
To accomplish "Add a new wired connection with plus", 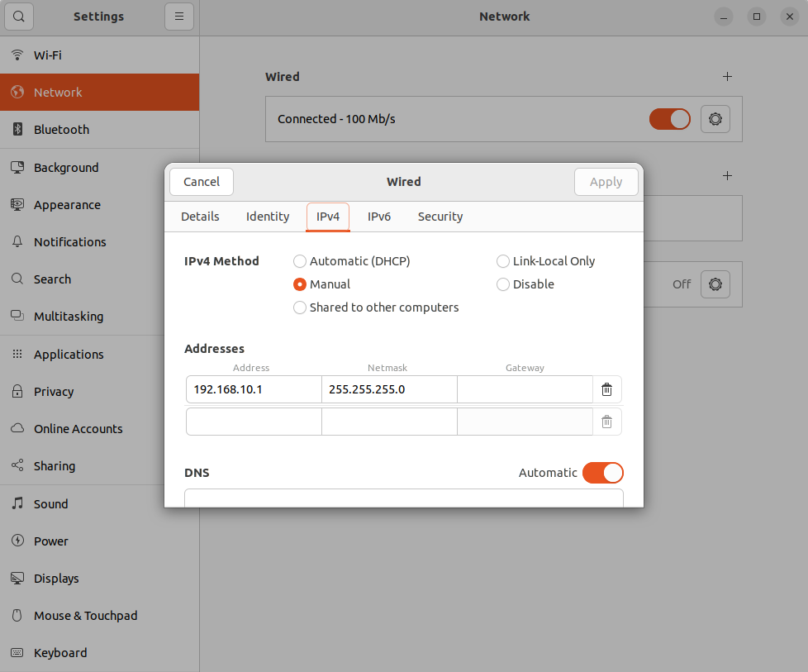I will (x=727, y=77).
